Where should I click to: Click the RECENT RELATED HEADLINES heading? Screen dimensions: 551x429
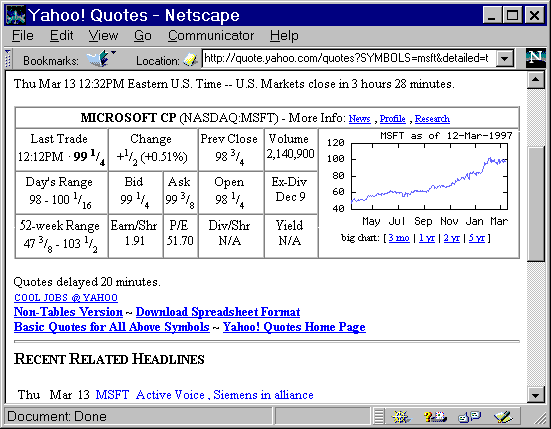pyautogui.click(x=109, y=359)
